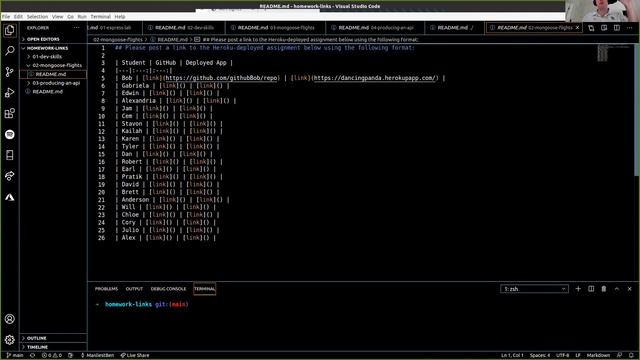Screen dimensions: 640x360
Task: Split the terminal panel
Action: (591, 289)
